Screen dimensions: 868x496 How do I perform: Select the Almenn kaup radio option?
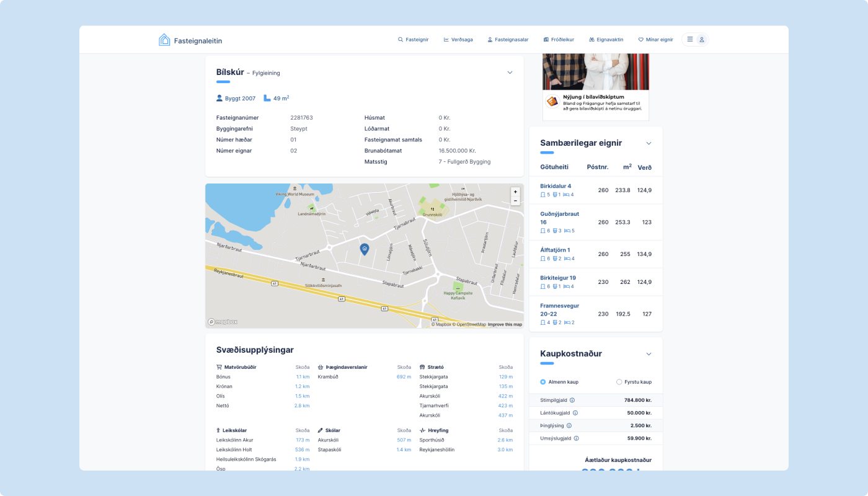point(543,382)
